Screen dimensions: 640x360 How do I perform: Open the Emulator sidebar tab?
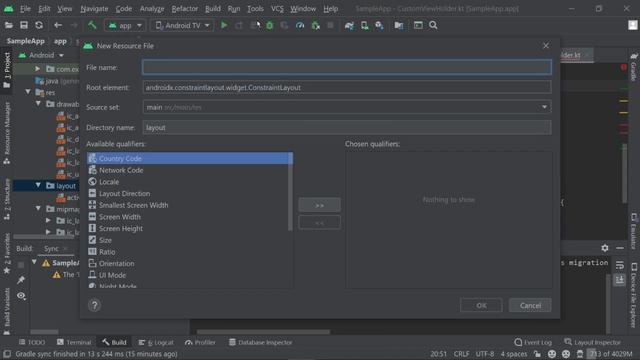click(634, 231)
